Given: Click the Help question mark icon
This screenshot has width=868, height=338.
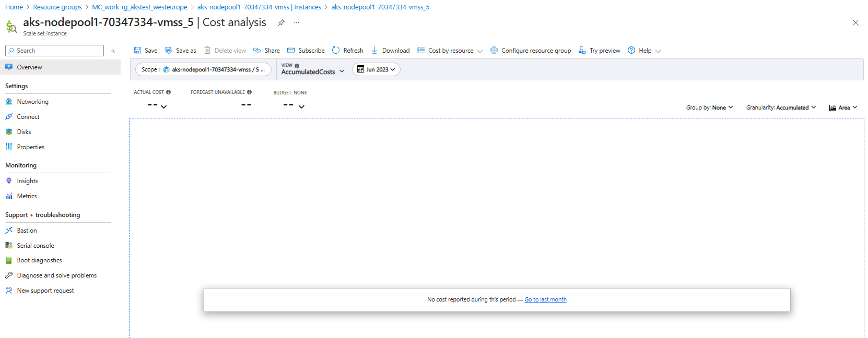Looking at the screenshot, I should (631, 51).
